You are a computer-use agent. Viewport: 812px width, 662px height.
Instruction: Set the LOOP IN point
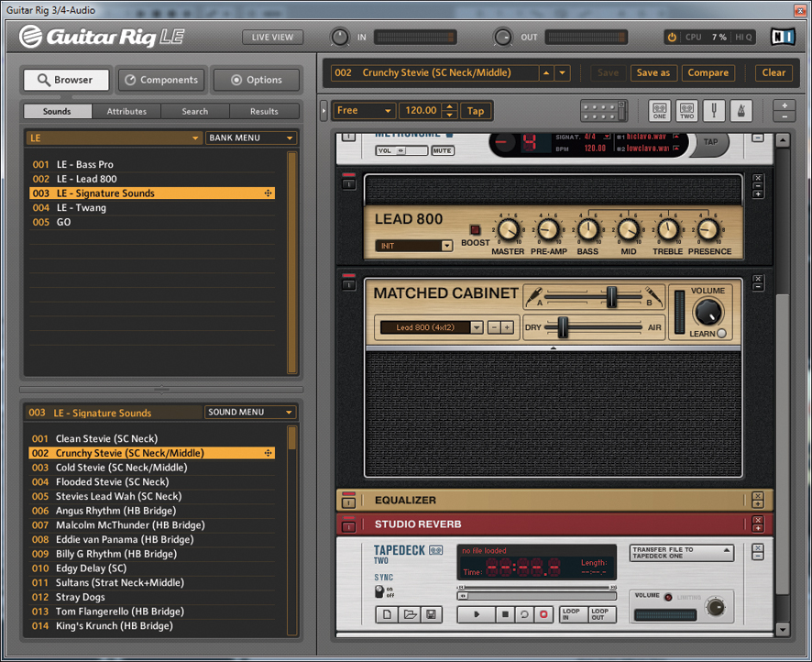[573, 614]
